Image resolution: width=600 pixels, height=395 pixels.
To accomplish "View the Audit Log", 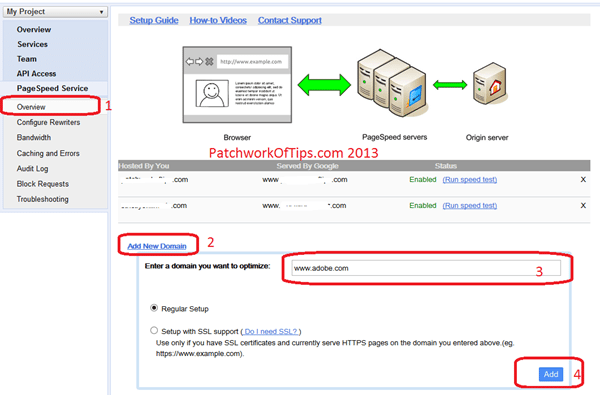I will [33, 168].
